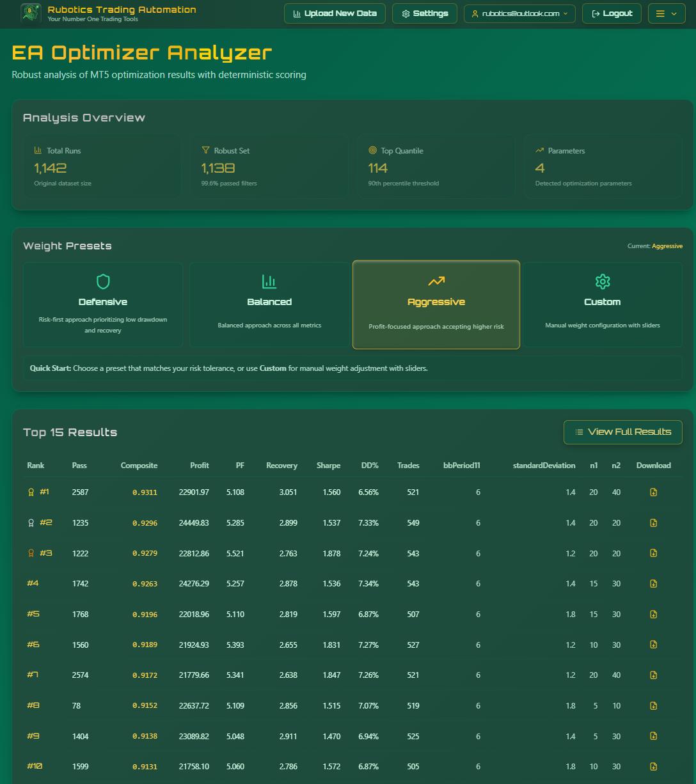Click pass number 2587 in the table
This screenshot has height=784, width=696.
point(80,492)
